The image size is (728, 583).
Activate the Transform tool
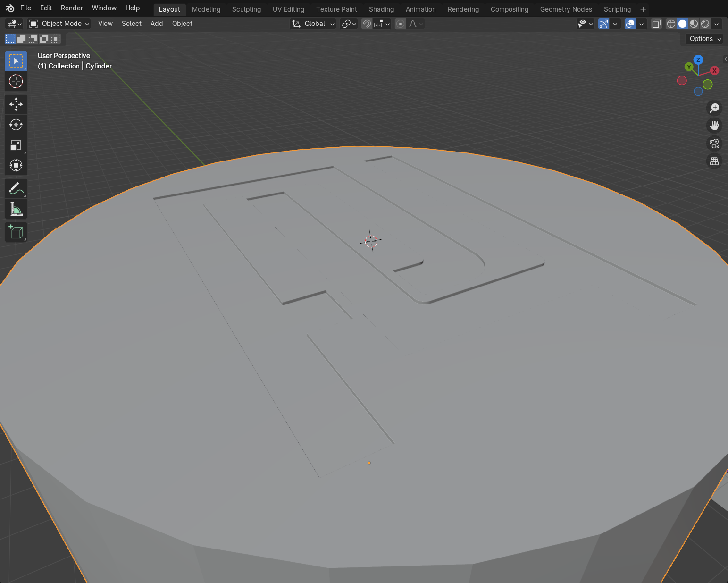16,165
